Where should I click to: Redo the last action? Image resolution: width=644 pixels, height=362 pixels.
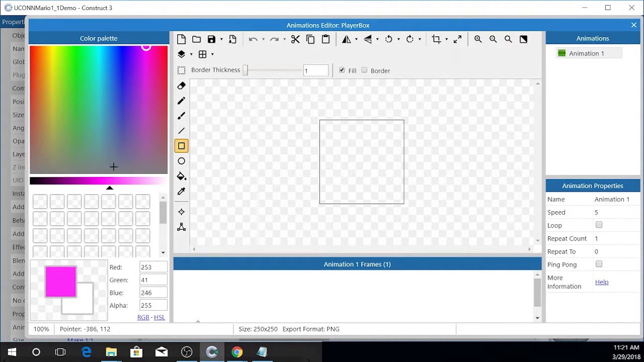click(x=274, y=39)
